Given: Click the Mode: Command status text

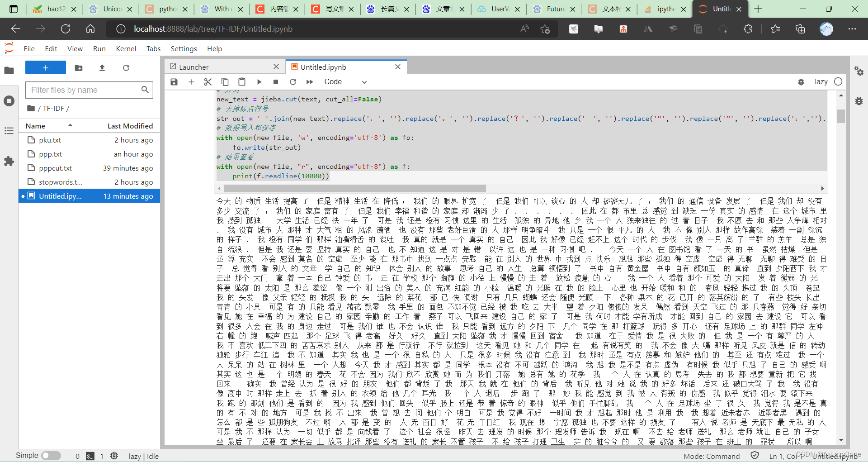Looking at the screenshot, I should tap(712, 456).
